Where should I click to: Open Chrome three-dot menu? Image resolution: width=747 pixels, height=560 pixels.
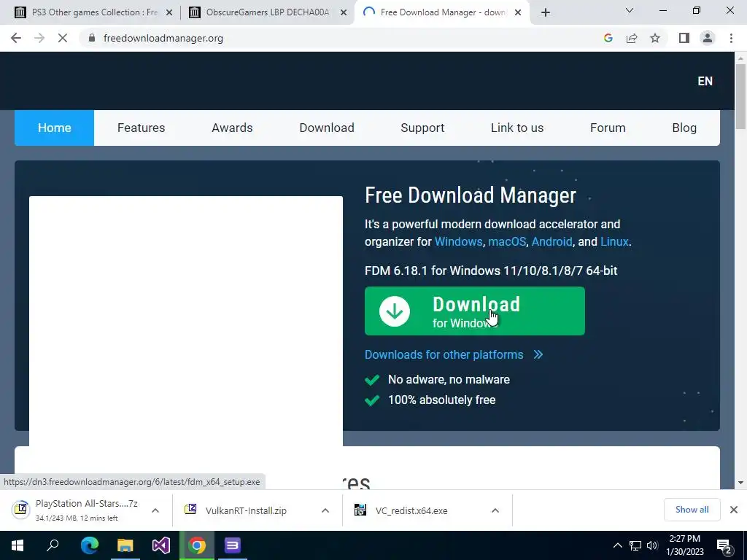tap(731, 38)
